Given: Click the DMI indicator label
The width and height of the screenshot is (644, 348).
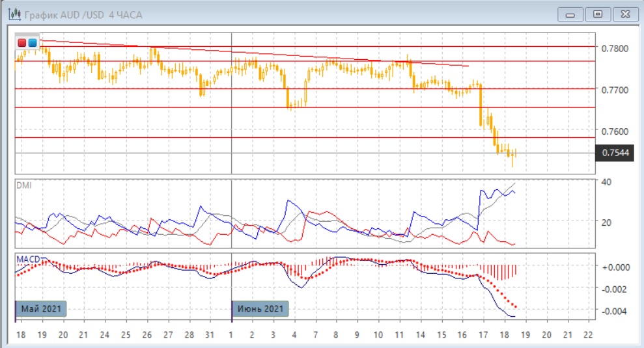Looking at the screenshot, I should click(x=23, y=185).
